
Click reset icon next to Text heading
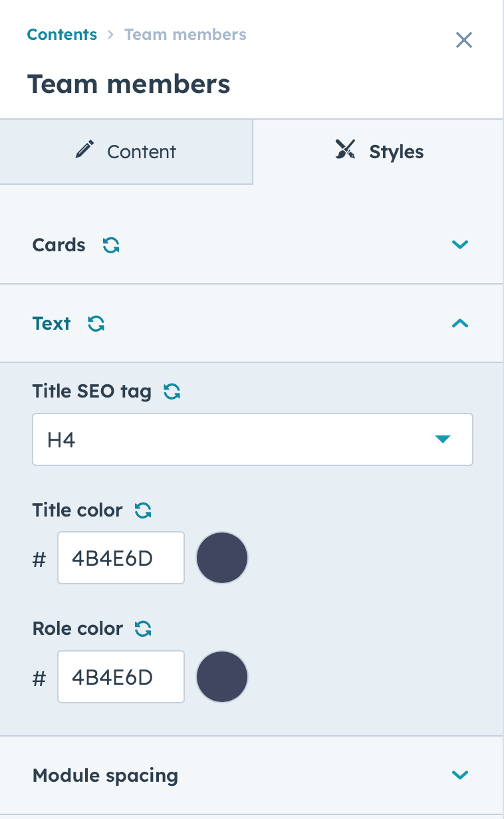click(x=96, y=324)
